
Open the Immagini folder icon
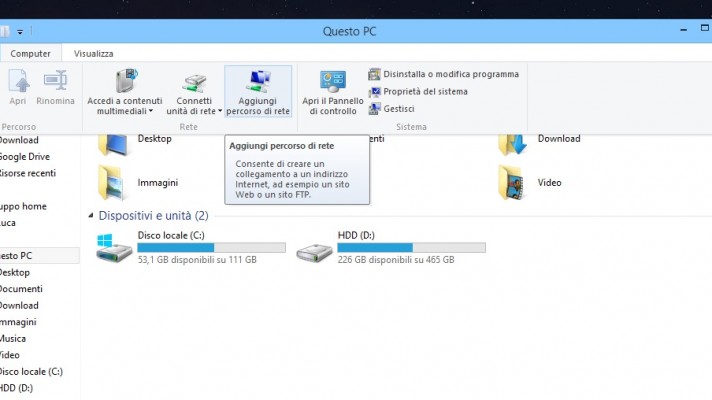click(x=112, y=183)
